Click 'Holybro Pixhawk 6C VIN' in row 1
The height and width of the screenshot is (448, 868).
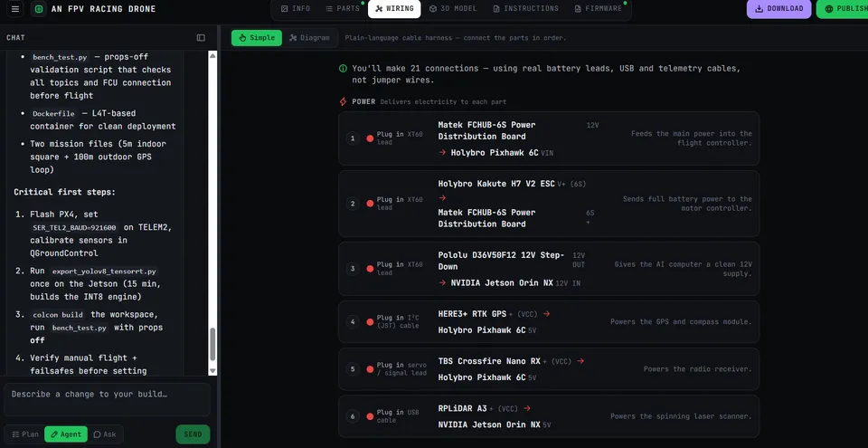[502, 152]
